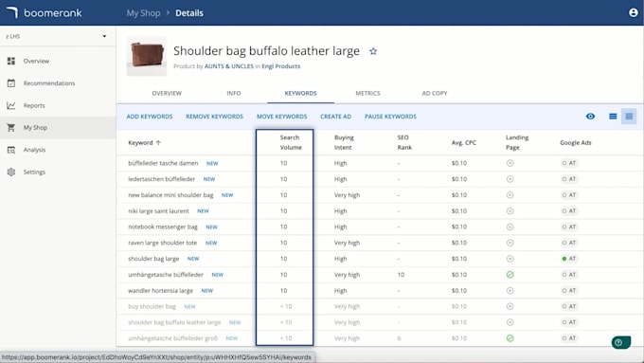Open the AUNTS & UNCLES brand link

tap(229, 66)
